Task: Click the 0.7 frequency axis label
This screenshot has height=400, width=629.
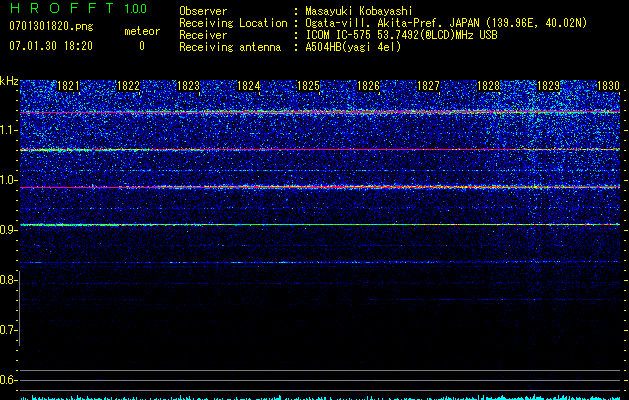Action: pos(9,330)
